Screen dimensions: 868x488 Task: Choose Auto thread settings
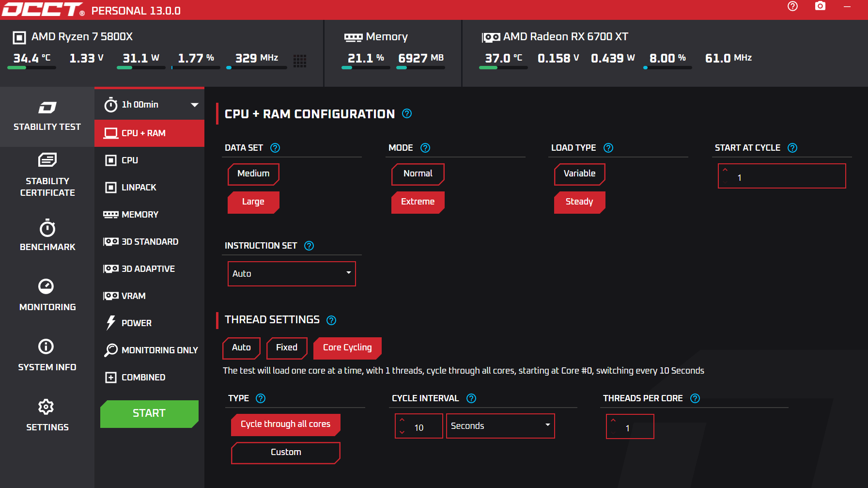pos(241,348)
